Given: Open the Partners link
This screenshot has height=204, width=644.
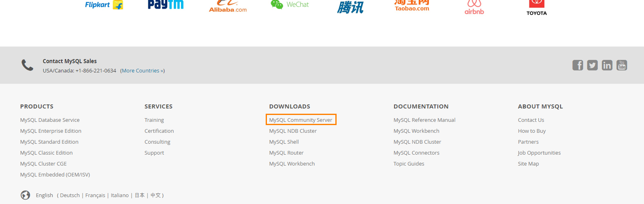Looking at the screenshot, I should tap(528, 142).
